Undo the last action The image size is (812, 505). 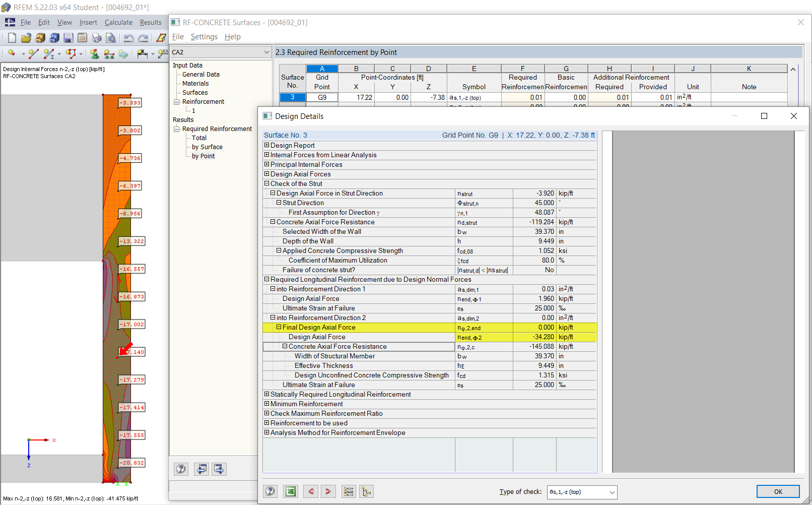[x=129, y=37]
